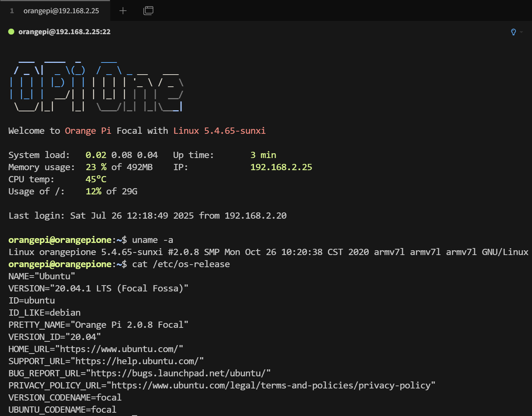Click the green IP value 192.168.2.25
This screenshot has height=416, width=532.
(x=281, y=167)
